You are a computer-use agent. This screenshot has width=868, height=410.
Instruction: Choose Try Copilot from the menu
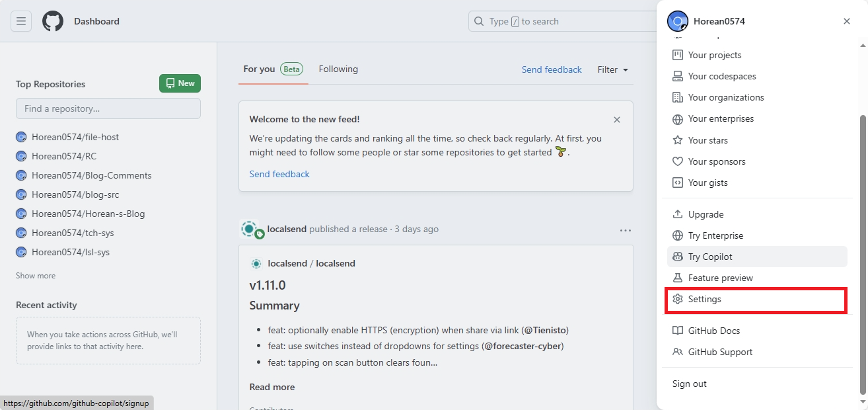[709, 257]
